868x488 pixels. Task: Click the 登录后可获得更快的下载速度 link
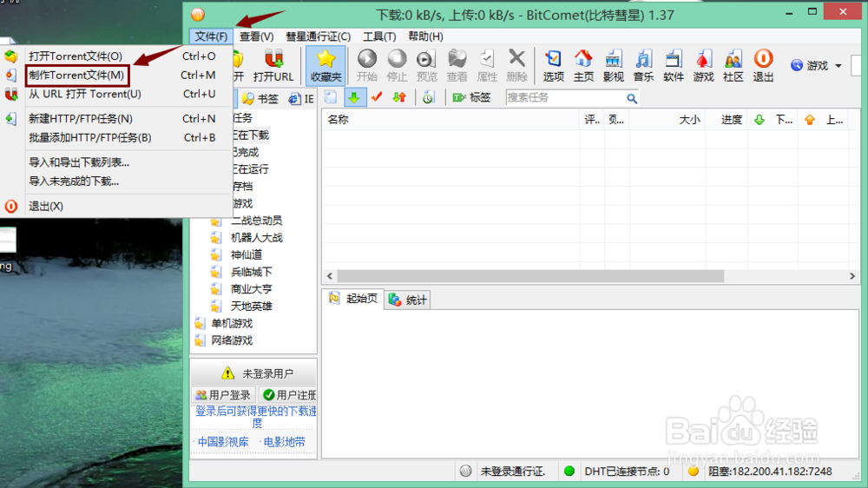coord(256,417)
